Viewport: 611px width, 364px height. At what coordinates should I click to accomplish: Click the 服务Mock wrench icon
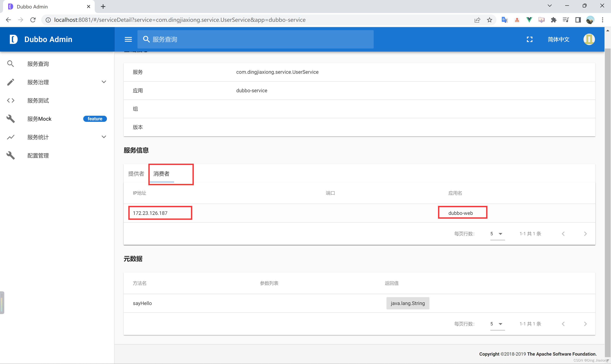[x=11, y=119]
